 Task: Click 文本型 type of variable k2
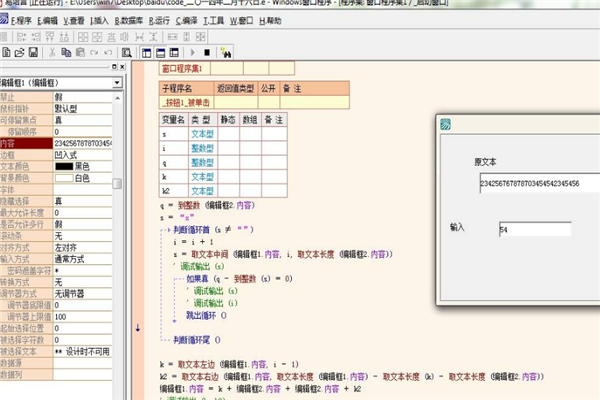[x=202, y=191]
